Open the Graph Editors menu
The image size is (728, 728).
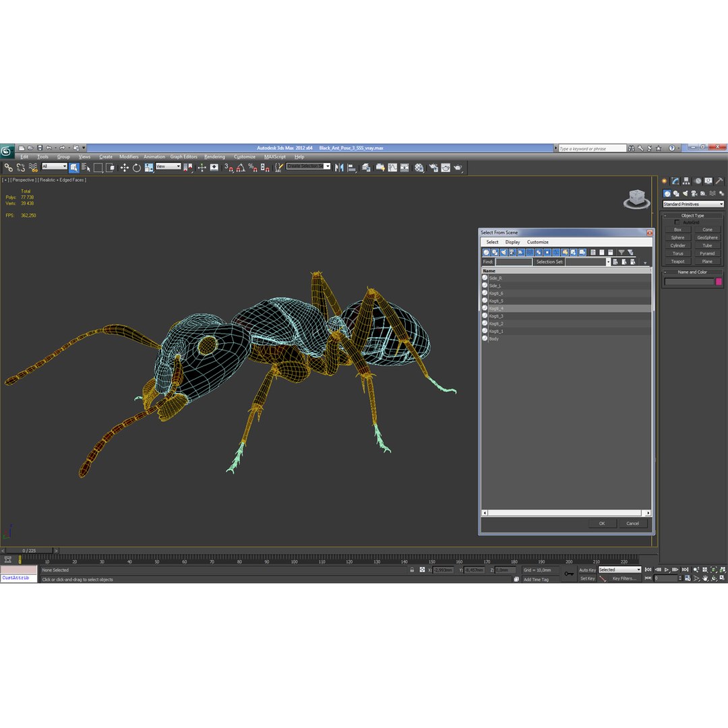[183, 157]
